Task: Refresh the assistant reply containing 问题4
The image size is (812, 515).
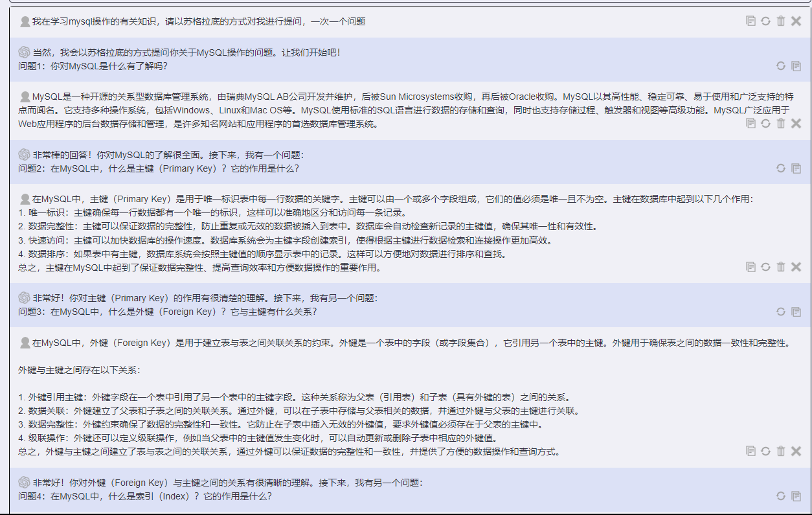Action: pos(781,496)
